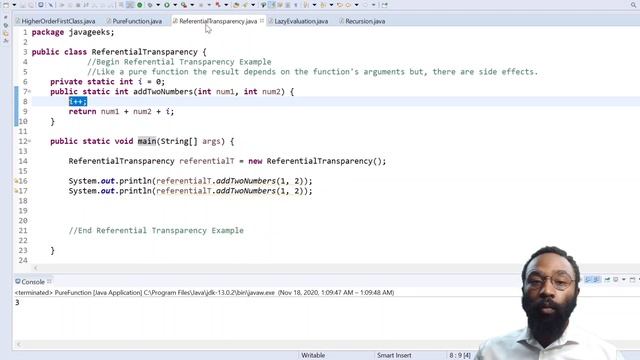Click the //Begin Referential Transparency Example comment
The height and width of the screenshot is (360, 640).
click(179, 62)
